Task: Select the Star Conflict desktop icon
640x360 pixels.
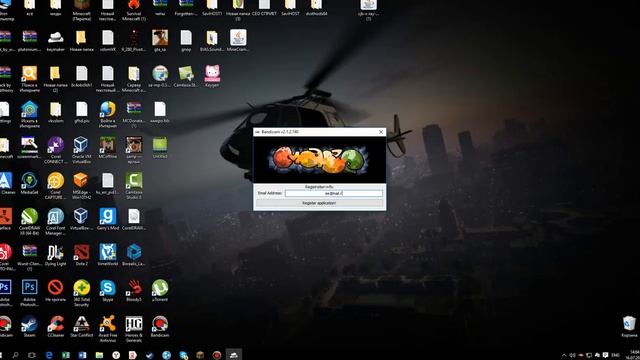Action: pos(82,327)
